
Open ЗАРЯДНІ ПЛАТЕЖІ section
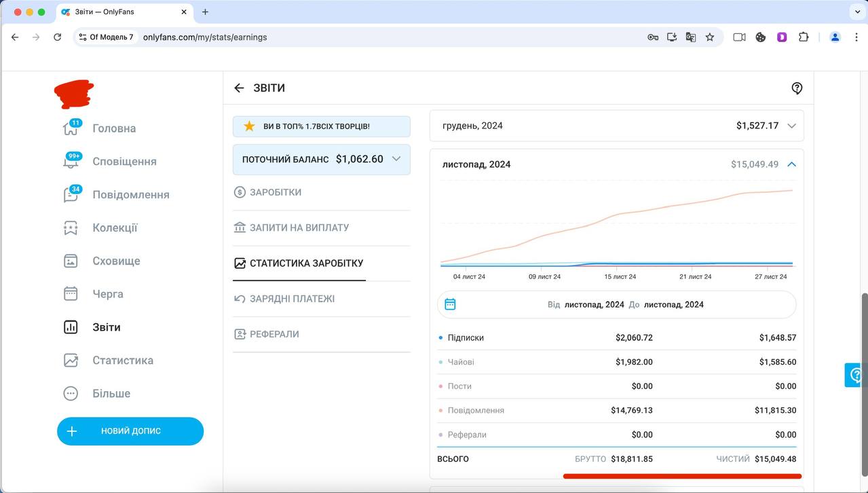pyautogui.click(x=322, y=299)
